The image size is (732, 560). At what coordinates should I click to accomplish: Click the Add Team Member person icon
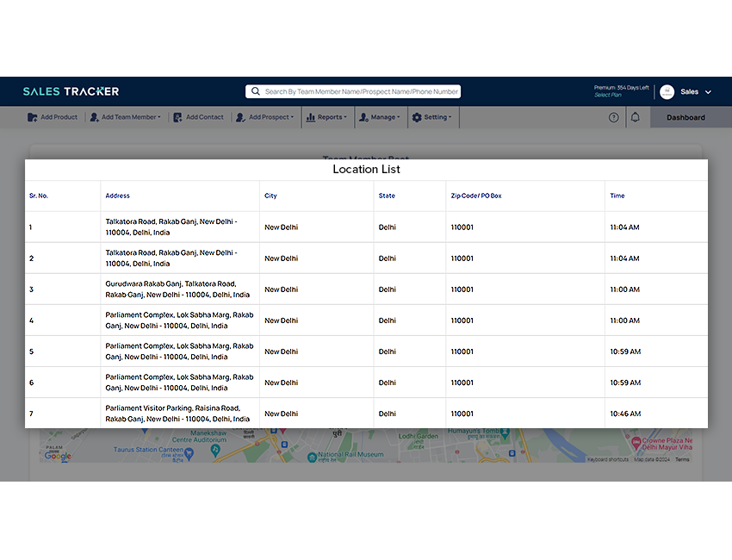pos(94,117)
